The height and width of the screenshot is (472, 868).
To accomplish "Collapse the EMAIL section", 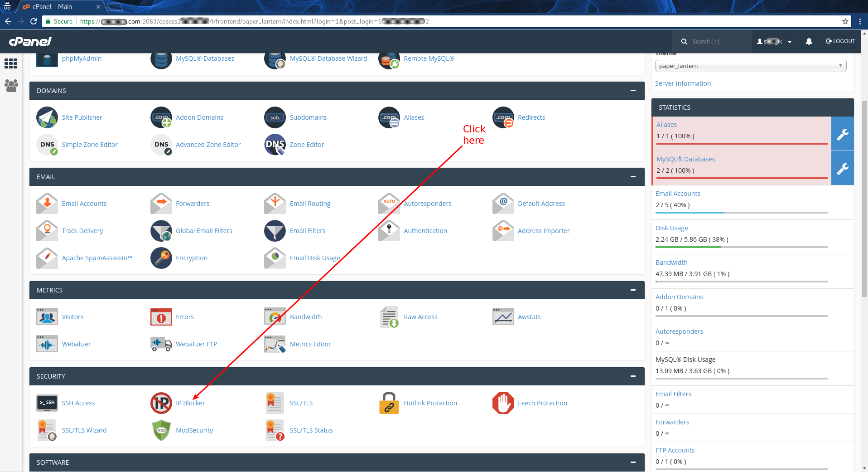I will (633, 177).
